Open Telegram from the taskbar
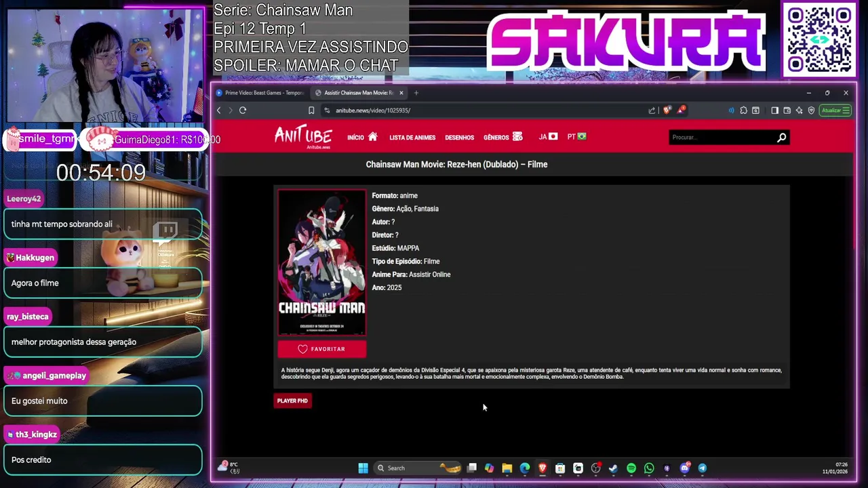 click(x=703, y=468)
